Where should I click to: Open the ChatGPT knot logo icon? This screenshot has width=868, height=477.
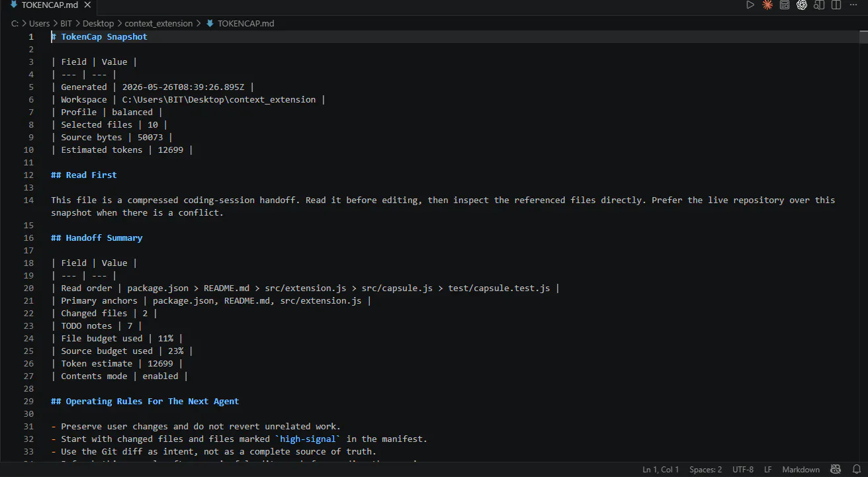pyautogui.click(x=802, y=5)
